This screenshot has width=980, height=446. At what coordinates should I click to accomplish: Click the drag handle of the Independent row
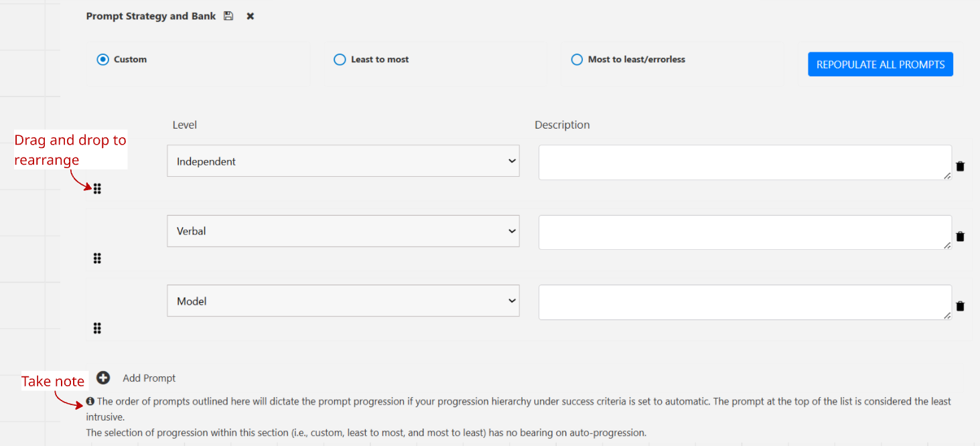pyautogui.click(x=97, y=189)
